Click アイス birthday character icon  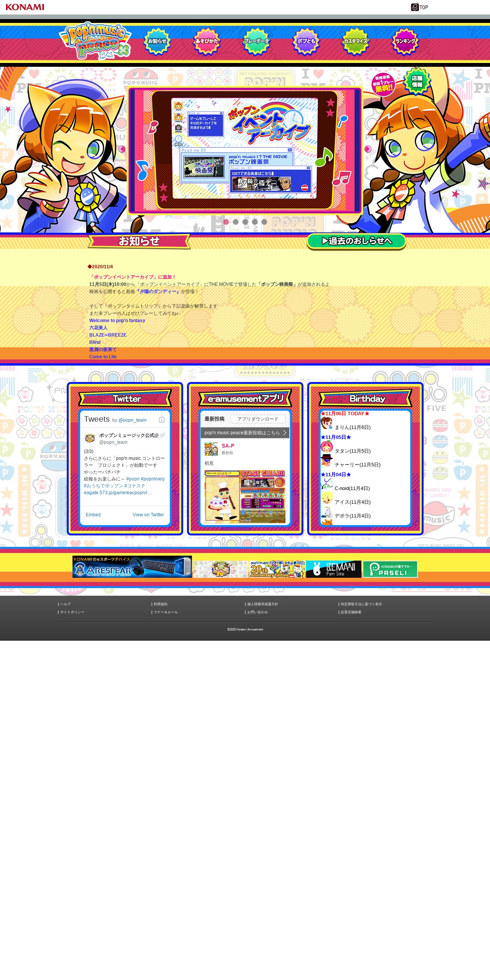[x=327, y=498]
